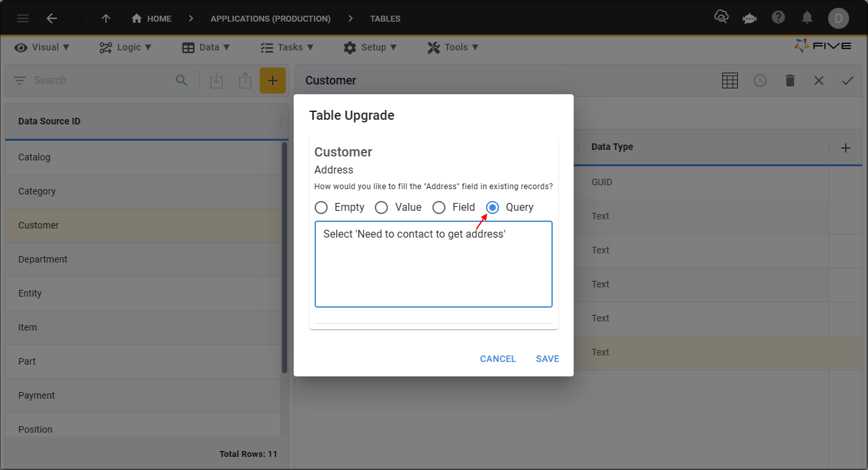Viewport: 868px width, 470px height.
Task: Click the chatbot assistant icon
Action: pos(750,18)
